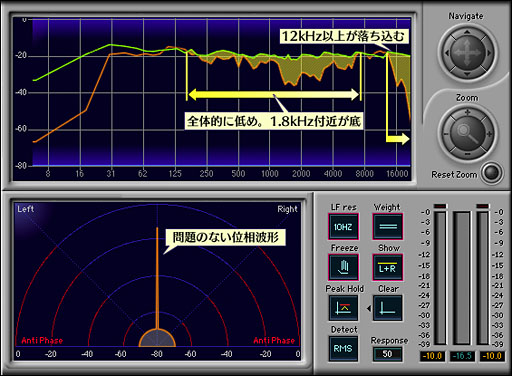Viewport: 512px width, 376px height.
Task: Click the Navigate up arrow
Action: [467, 32]
